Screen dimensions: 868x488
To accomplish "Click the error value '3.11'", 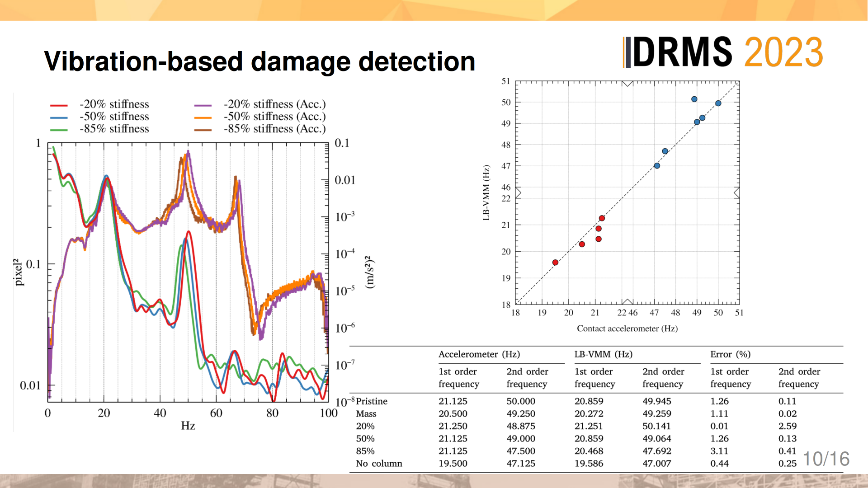I will tap(719, 451).
